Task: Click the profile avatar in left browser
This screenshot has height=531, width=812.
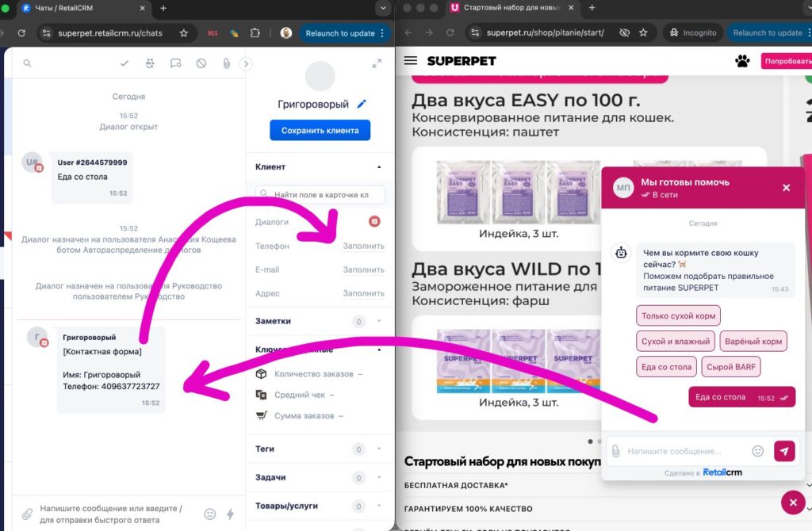Action: [285, 33]
